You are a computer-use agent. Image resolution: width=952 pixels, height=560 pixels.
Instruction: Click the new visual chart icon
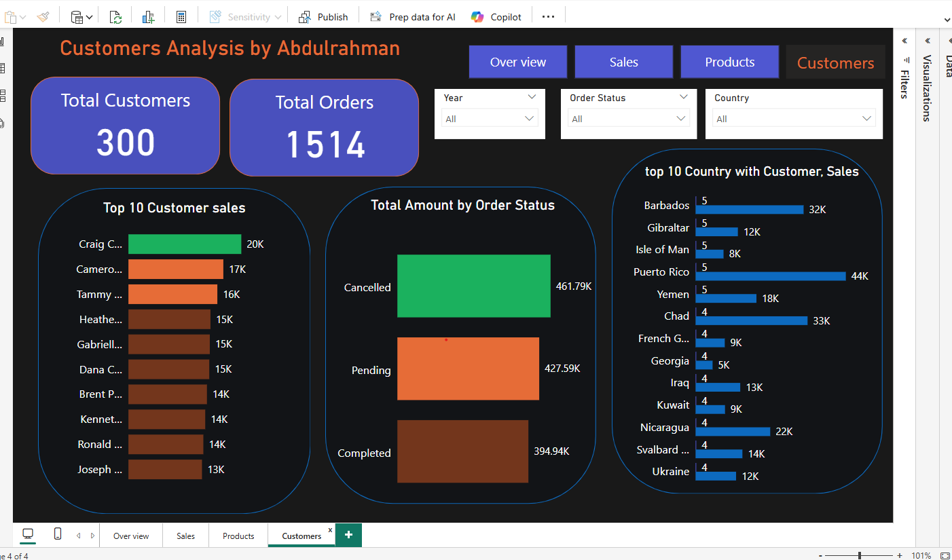pyautogui.click(x=148, y=17)
